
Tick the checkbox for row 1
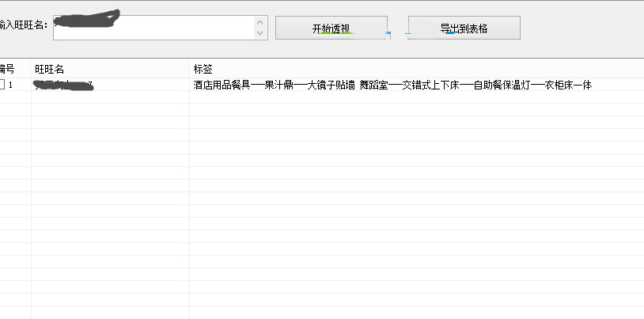pos(3,85)
